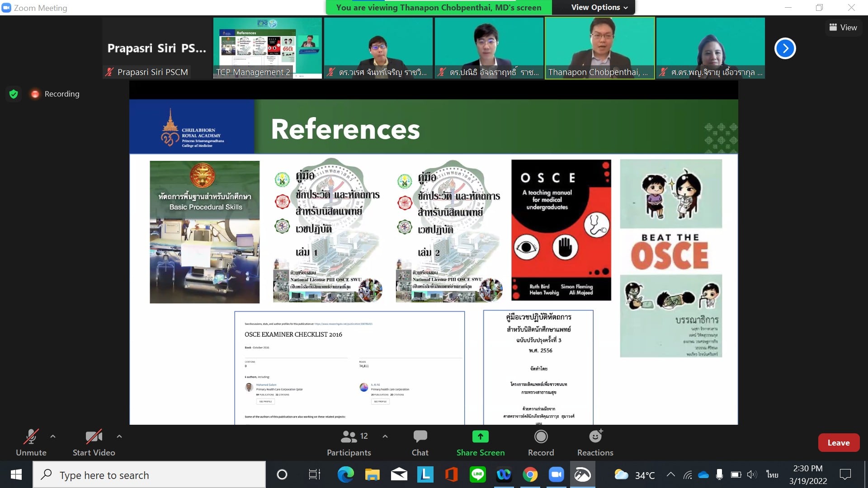The height and width of the screenshot is (488, 868).
Task: Launch Microsoft Edge from taskbar
Action: [x=346, y=474]
